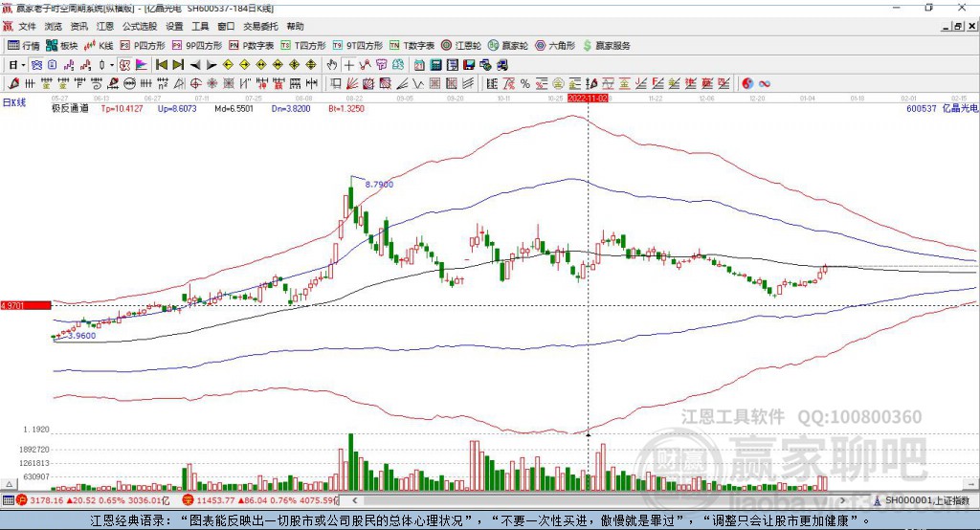This screenshot has height=530, width=980.
Task: Open the 行情 quotes view
Action: (x=24, y=45)
